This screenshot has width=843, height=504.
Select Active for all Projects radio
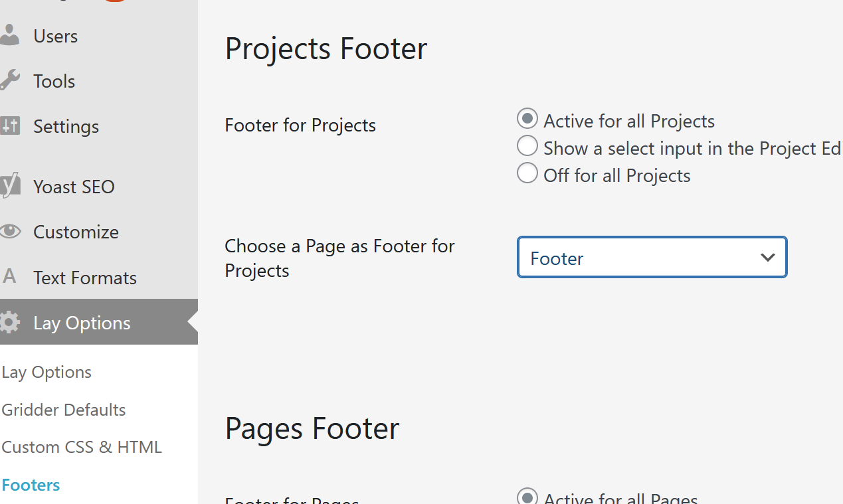click(x=527, y=120)
